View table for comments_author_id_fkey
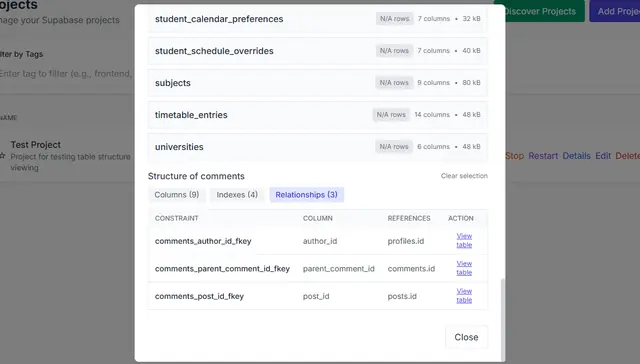The width and height of the screenshot is (640, 364). pyautogui.click(x=464, y=240)
